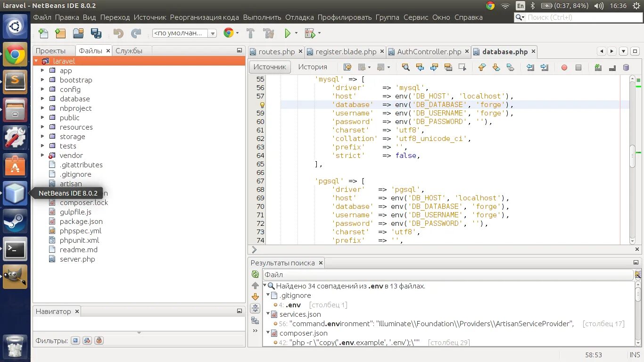This screenshot has width=644, height=362.
Task: Go to next bookmark icon
Action: click(496, 67)
